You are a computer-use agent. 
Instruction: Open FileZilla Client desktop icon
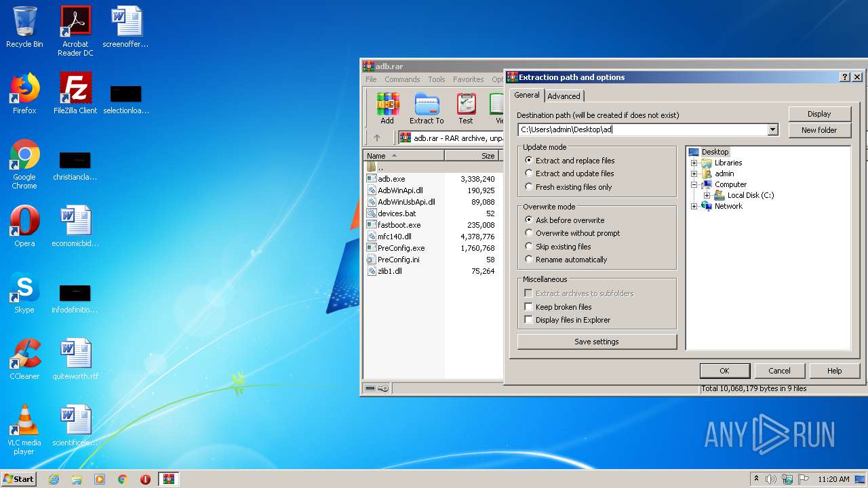point(75,94)
